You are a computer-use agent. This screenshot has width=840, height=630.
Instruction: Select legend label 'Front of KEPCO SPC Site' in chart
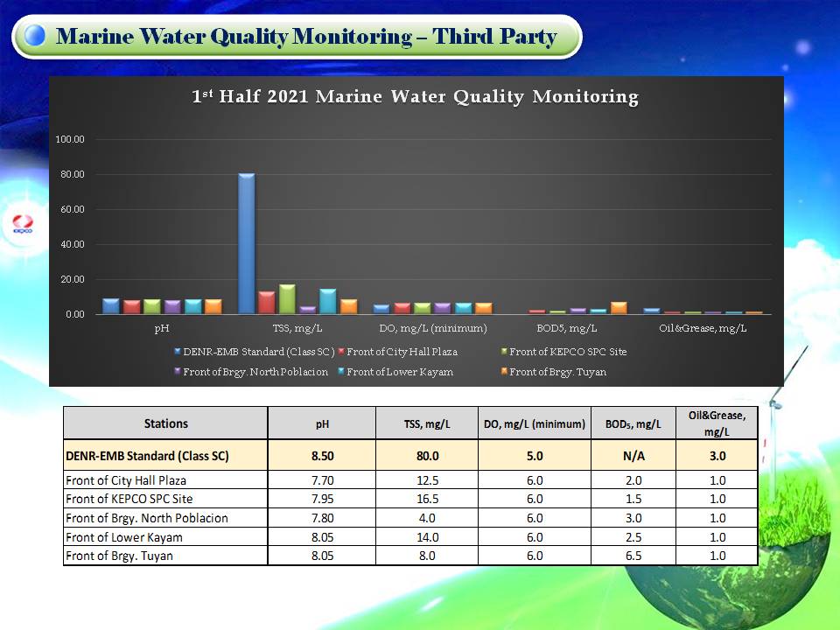[x=568, y=352]
